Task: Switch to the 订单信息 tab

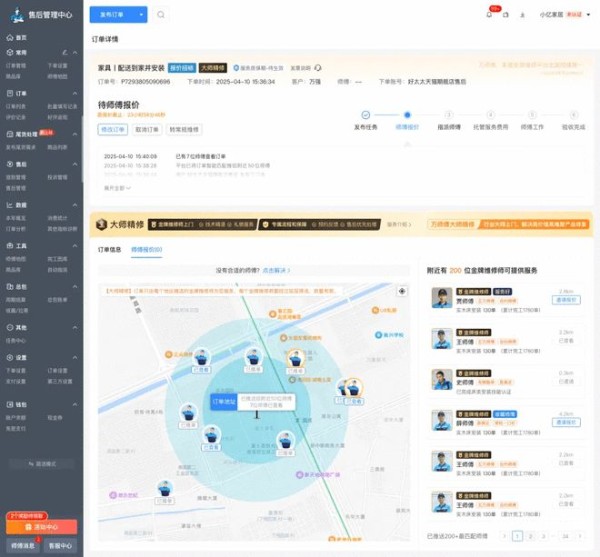Action: tap(108, 249)
